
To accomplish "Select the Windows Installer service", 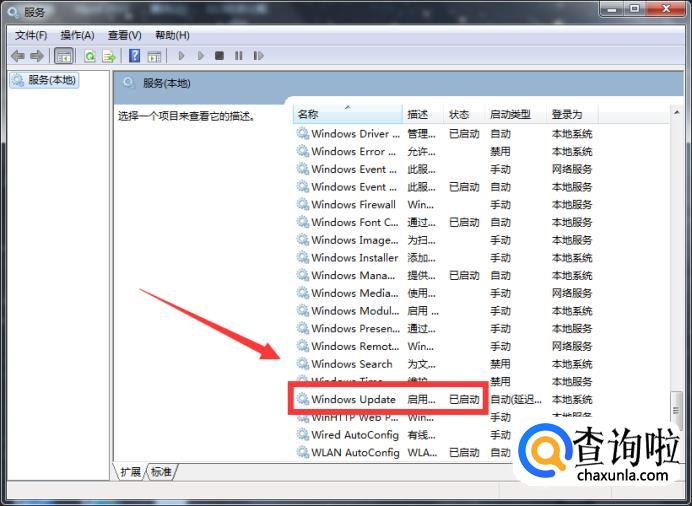I will (445, 258).
